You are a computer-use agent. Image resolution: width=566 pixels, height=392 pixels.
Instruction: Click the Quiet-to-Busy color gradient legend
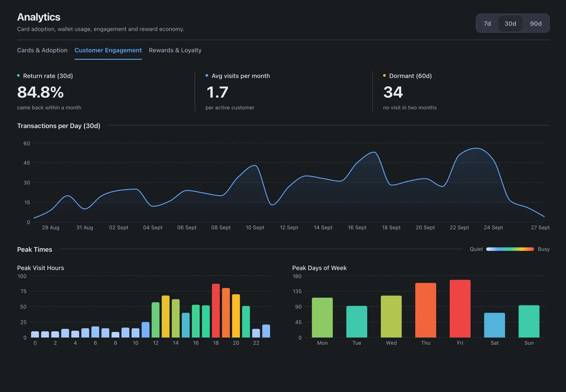tap(510, 249)
